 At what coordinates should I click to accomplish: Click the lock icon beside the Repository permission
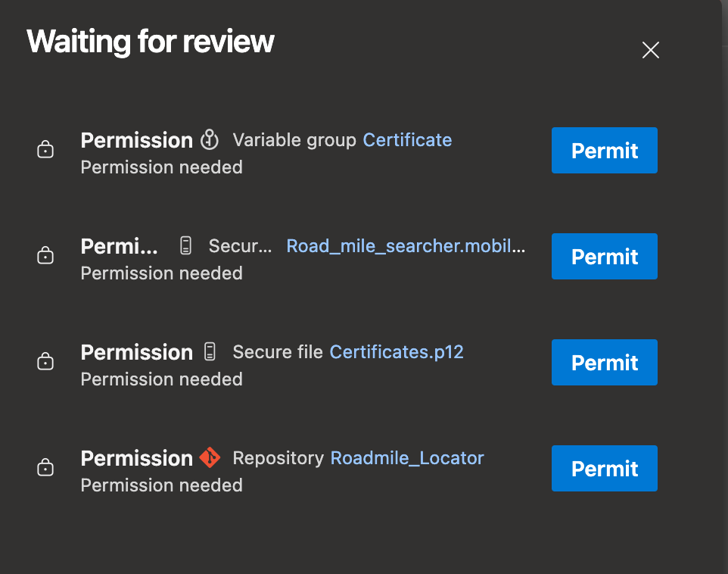tap(45, 468)
